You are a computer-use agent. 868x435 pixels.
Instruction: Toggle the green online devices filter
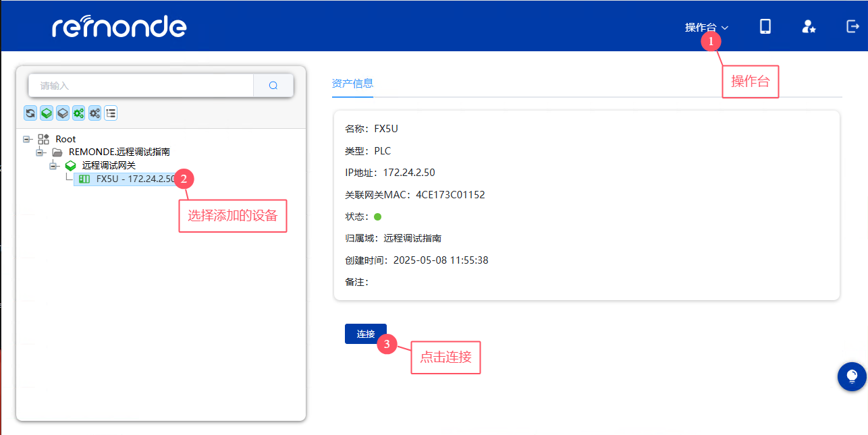[x=79, y=113]
